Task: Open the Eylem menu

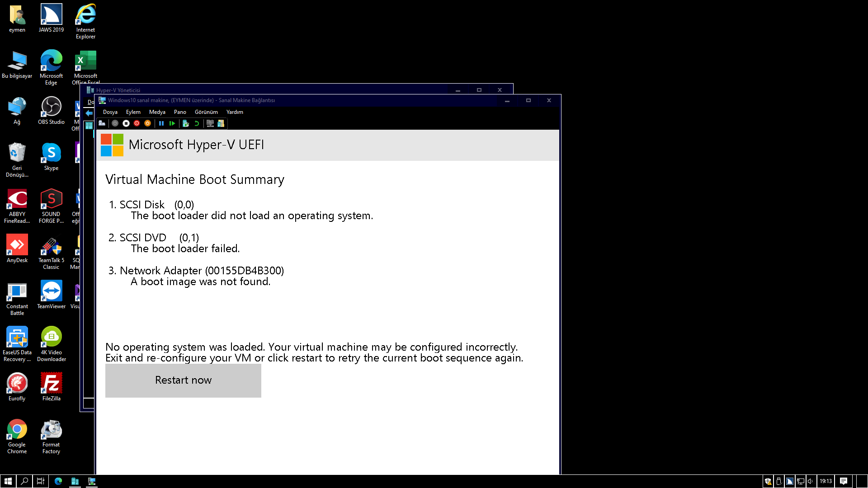Action: [x=133, y=112]
